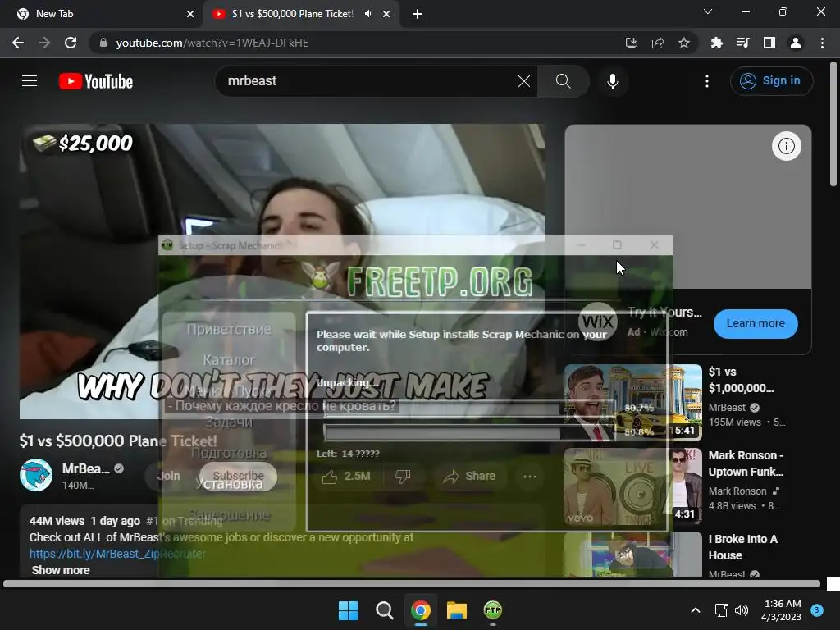Image resolution: width=840 pixels, height=630 pixels.
Task: View site info lock icon
Action: 103,43
